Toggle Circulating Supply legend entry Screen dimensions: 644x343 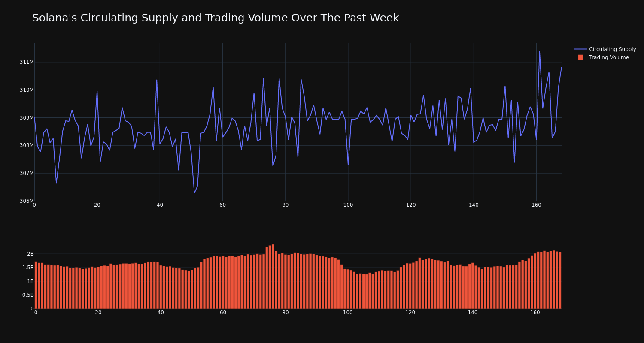pyautogui.click(x=605, y=49)
